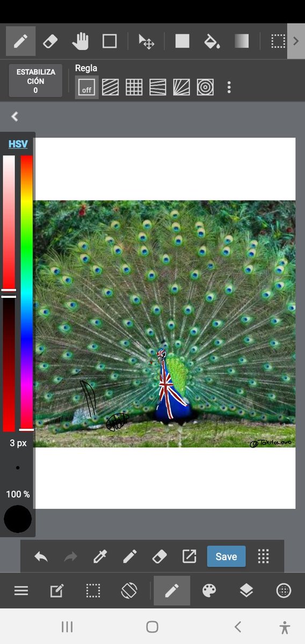Select the paint bucket tool
The height and width of the screenshot is (644, 305).
tap(212, 41)
